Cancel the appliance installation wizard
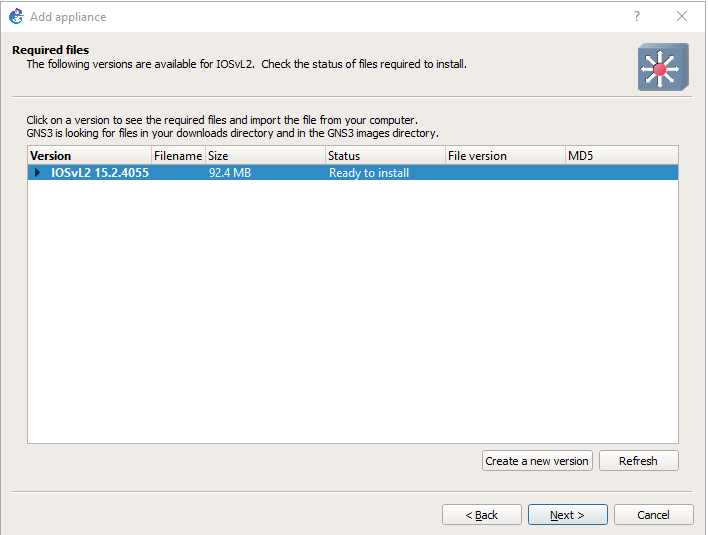 click(654, 515)
